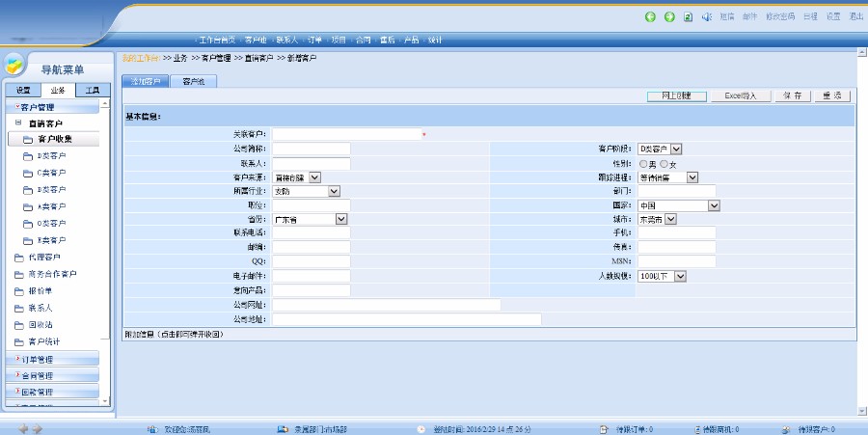Image resolution: width=868 pixels, height=435 pixels.
Task: Click the 修改密码 link
Action: 780,16
